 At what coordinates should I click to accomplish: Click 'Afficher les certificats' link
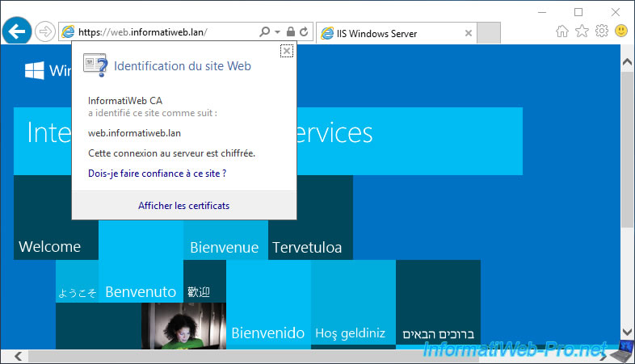tap(184, 206)
